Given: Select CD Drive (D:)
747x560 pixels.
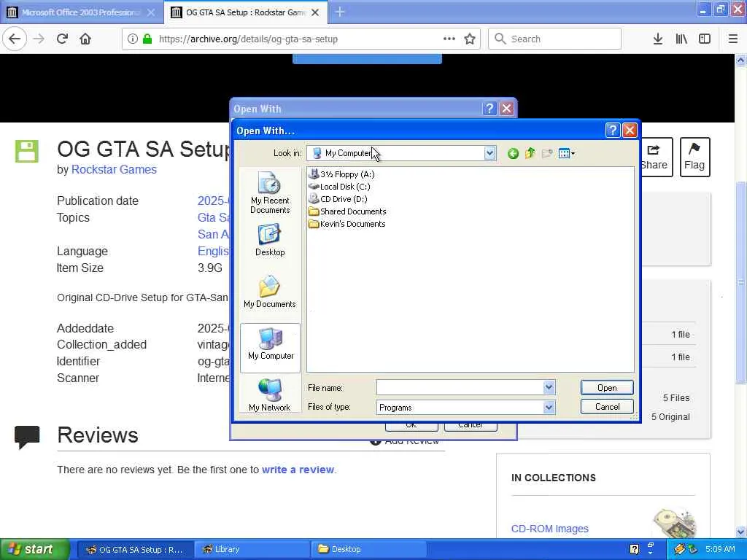Looking at the screenshot, I should [x=338, y=199].
